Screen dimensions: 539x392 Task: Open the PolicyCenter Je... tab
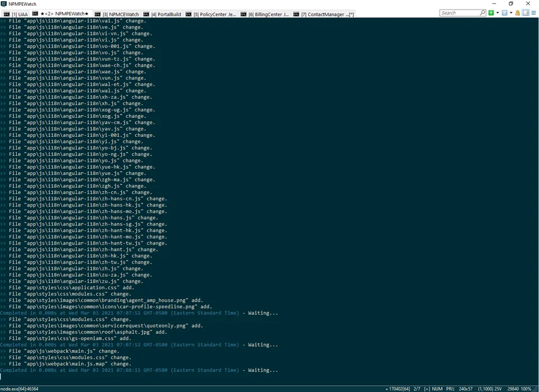[x=211, y=14]
